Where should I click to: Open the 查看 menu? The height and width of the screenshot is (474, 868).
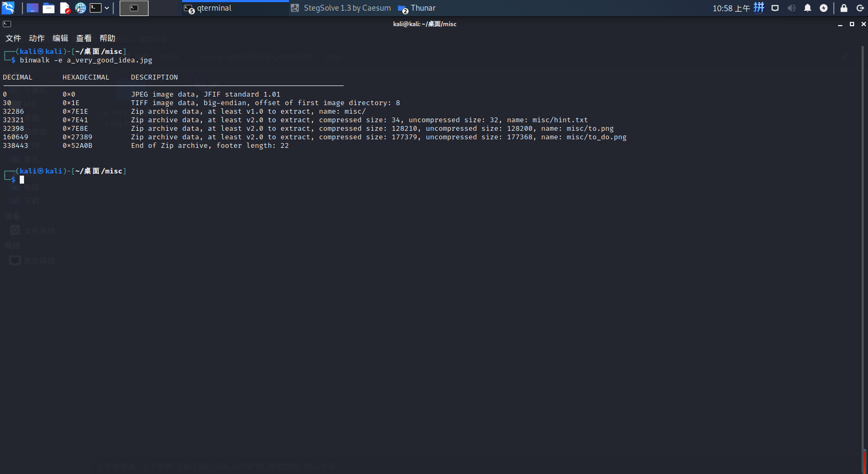tap(84, 38)
